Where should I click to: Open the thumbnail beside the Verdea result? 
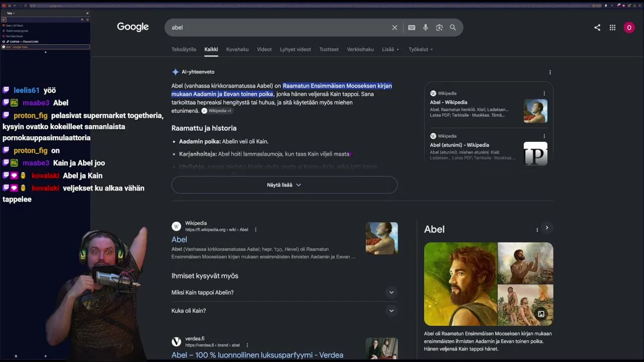point(382,348)
